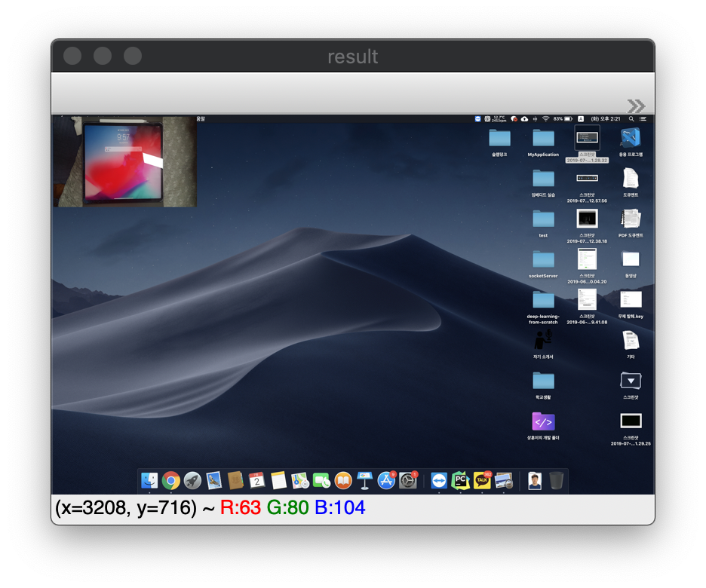The width and height of the screenshot is (706, 588).
Task: Click the iPad photo overlay thumbnail
Action: [125, 161]
